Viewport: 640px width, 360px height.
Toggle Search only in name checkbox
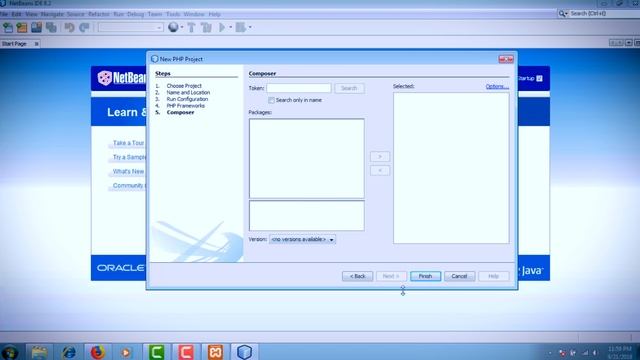click(x=271, y=100)
